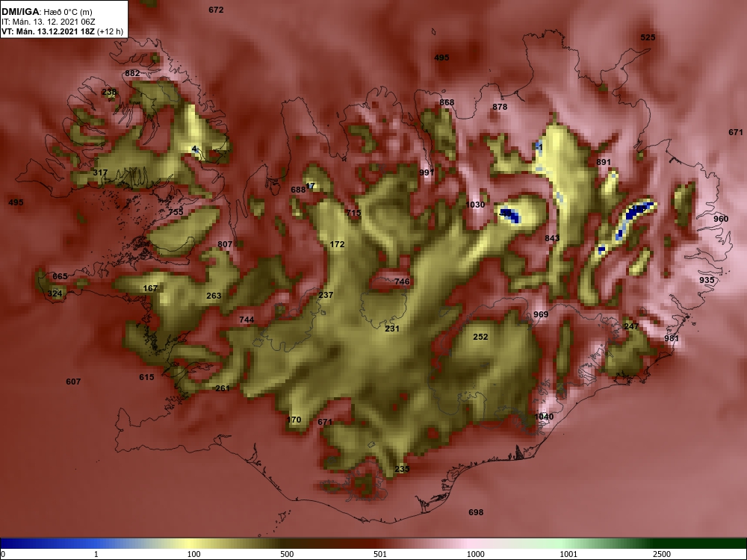
Task: Click the 843 label
Action: tap(552, 237)
